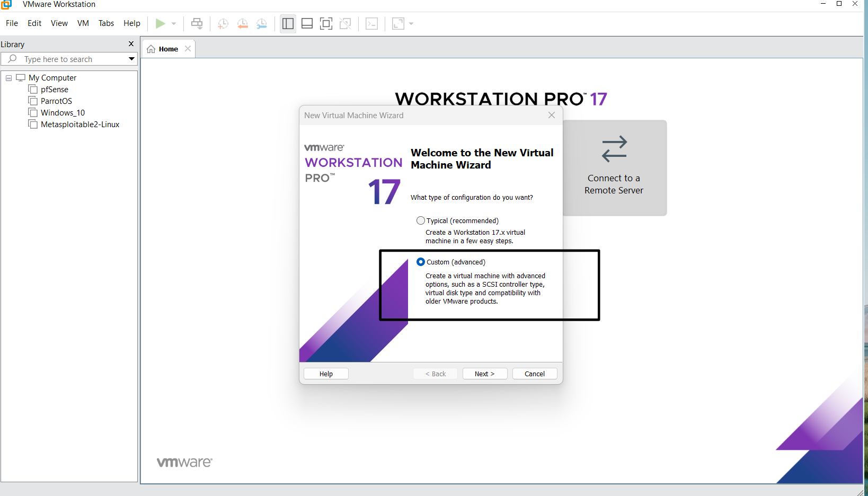This screenshot has height=496, width=868.
Task: Open the Library search filter dropdown
Action: (x=131, y=59)
